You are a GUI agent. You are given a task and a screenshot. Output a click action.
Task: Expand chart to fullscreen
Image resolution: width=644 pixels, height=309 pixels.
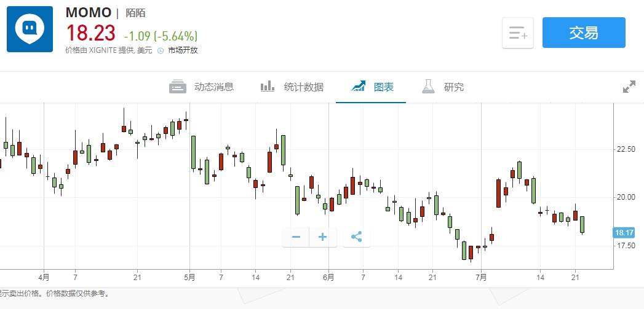pyautogui.click(x=629, y=87)
